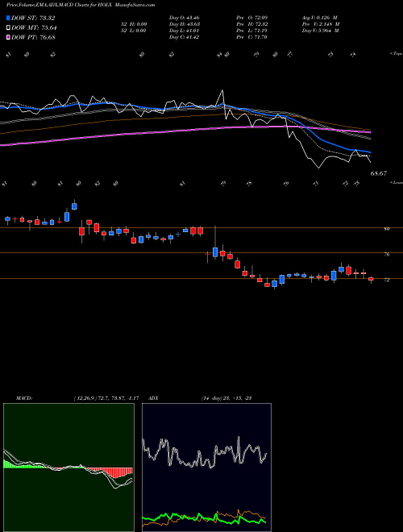403x532 pixels.
Task: Click the chart title mentioning HOLX
Action: tap(81, 5)
